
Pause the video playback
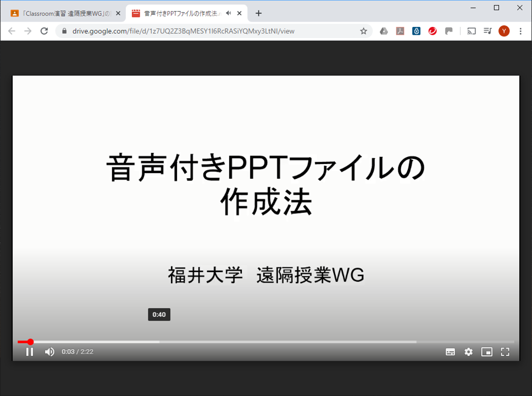(30, 352)
